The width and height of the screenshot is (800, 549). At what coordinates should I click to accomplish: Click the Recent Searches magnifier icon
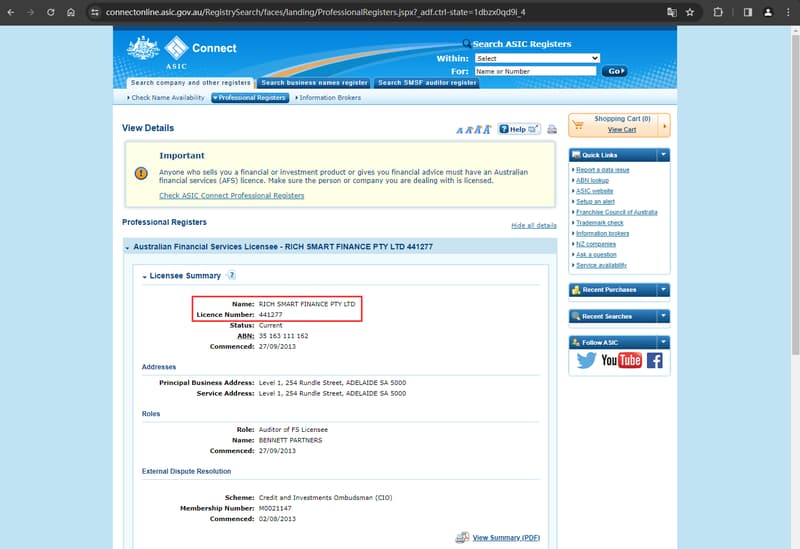(576, 316)
